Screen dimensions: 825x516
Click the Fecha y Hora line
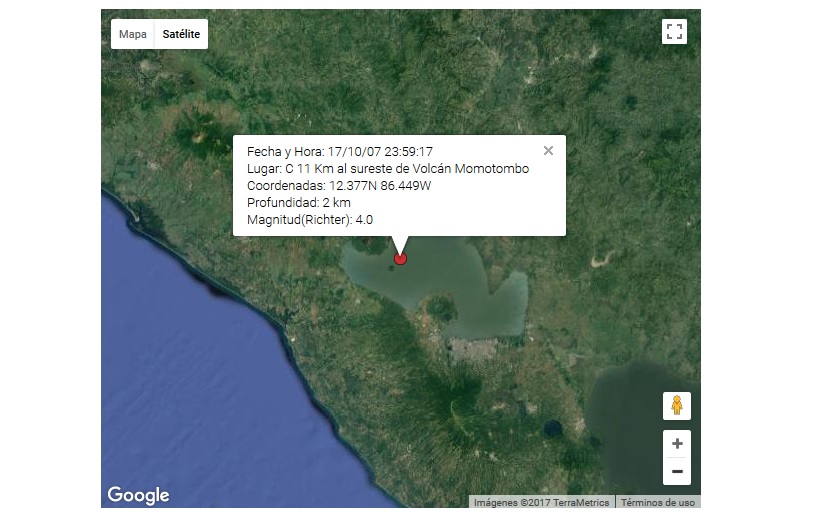tap(339, 151)
